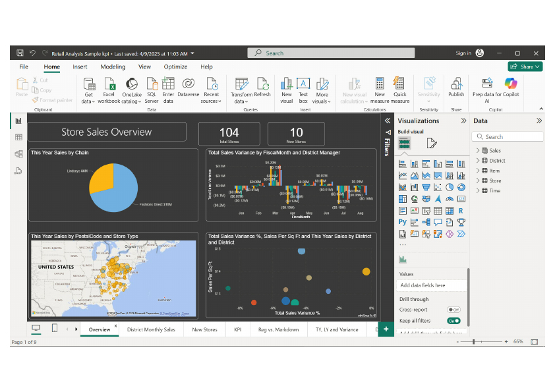This screenshot has width=555, height=392.
Task: Switch to Model view in left sidebar
Action: click(x=18, y=154)
